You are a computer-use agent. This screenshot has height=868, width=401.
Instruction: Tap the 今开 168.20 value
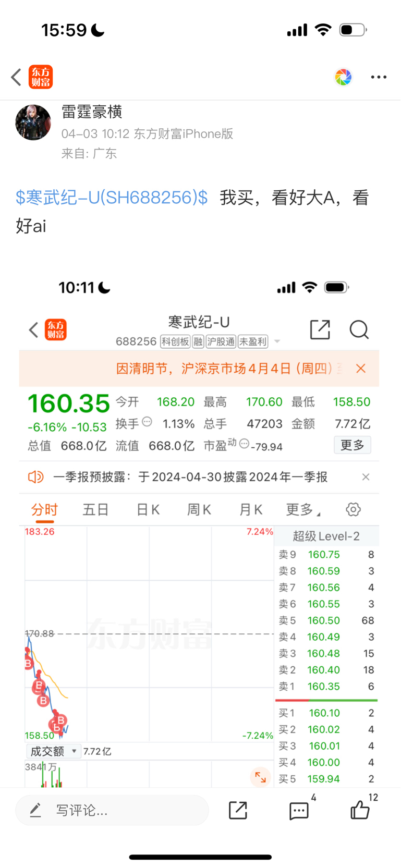coord(176,402)
